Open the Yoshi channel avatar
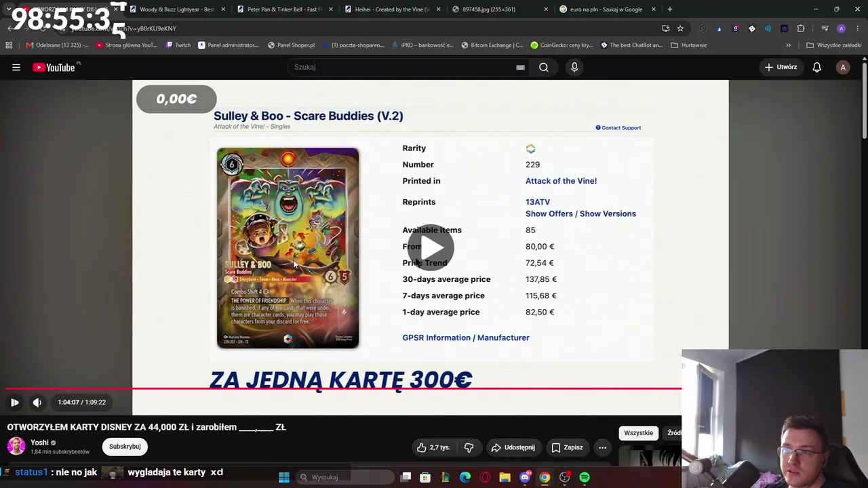The height and width of the screenshot is (488, 868). (x=16, y=446)
